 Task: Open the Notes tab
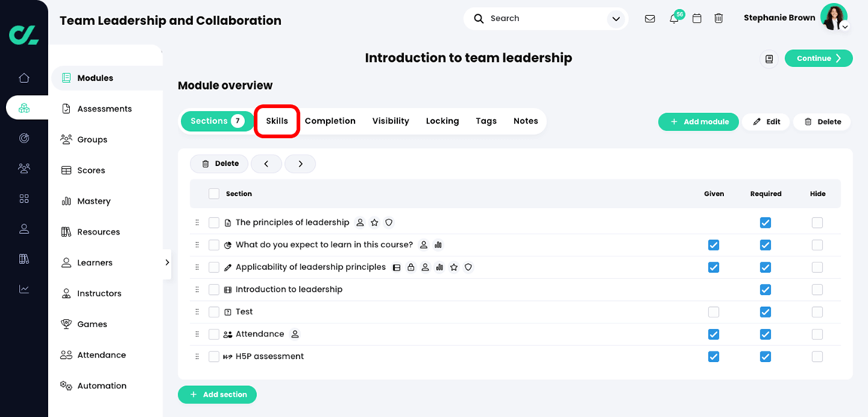pos(525,121)
